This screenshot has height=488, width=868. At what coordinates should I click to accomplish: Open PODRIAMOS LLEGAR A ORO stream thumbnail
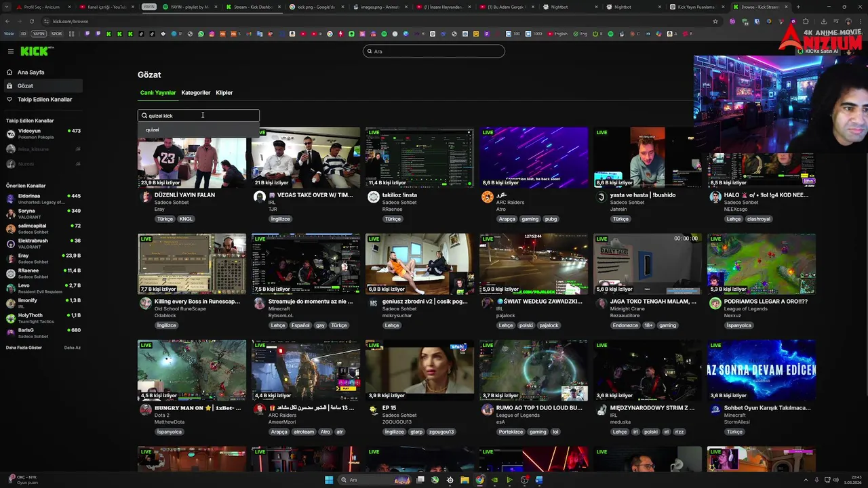pos(762,264)
